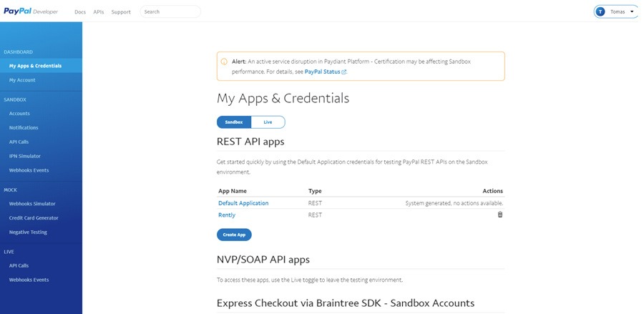Screen dimensions: 644x314
Task: Delete the Rently app with trash icon
Action: (x=500, y=215)
